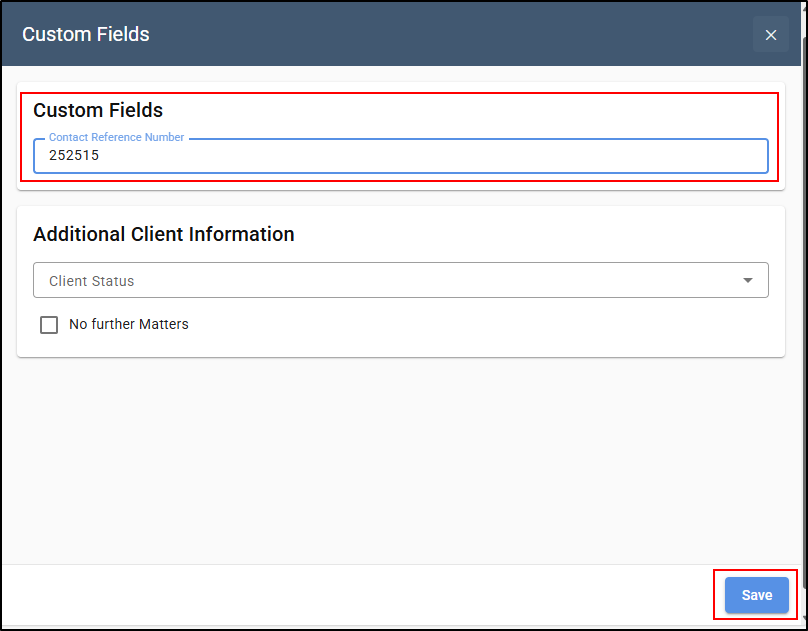This screenshot has height=631, width=808.
Task: Open the Client Status combo box
Action: [400, 280]
